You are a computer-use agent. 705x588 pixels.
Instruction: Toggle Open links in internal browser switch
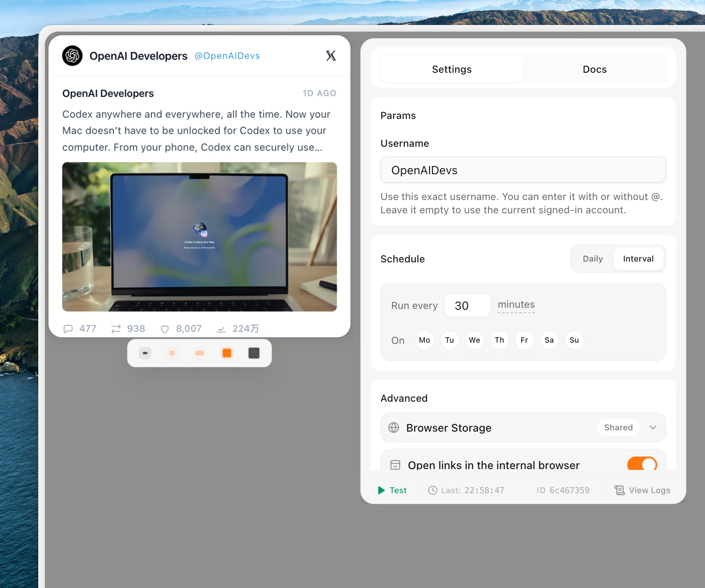point(642,464)
